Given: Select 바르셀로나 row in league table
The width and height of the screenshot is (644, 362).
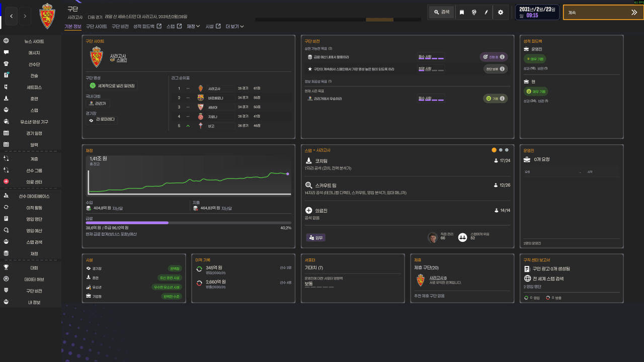Looking at the screenshot, I should click(230, 98).
